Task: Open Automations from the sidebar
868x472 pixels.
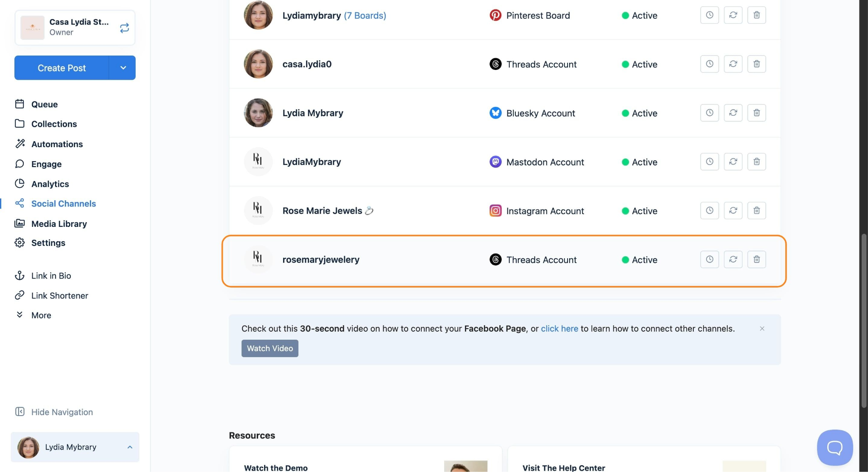Action: pos(57,144)
